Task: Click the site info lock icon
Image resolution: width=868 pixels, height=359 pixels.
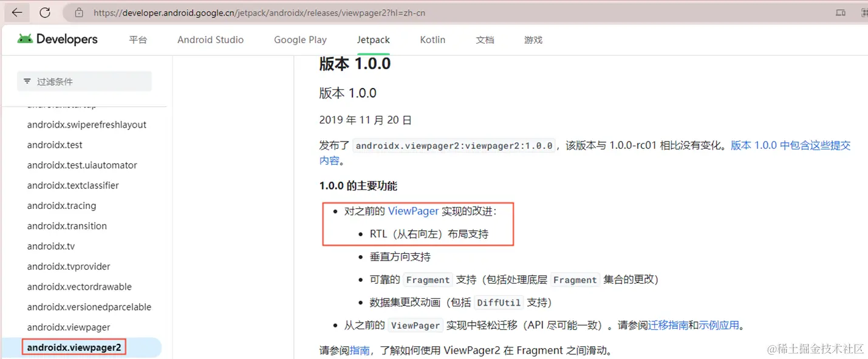Action: pos(79,12)
